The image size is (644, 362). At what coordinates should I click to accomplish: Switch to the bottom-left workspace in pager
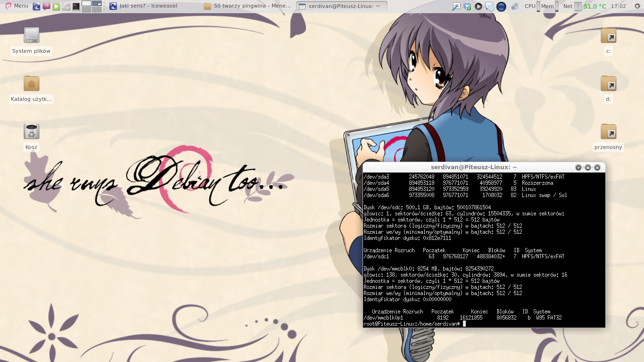pos(86,9)
